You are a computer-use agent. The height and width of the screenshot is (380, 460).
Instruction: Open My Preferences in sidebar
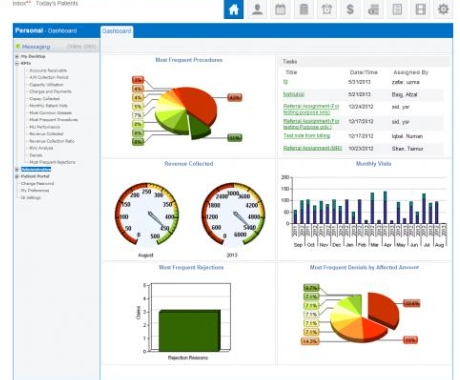(x=35, y=191)
